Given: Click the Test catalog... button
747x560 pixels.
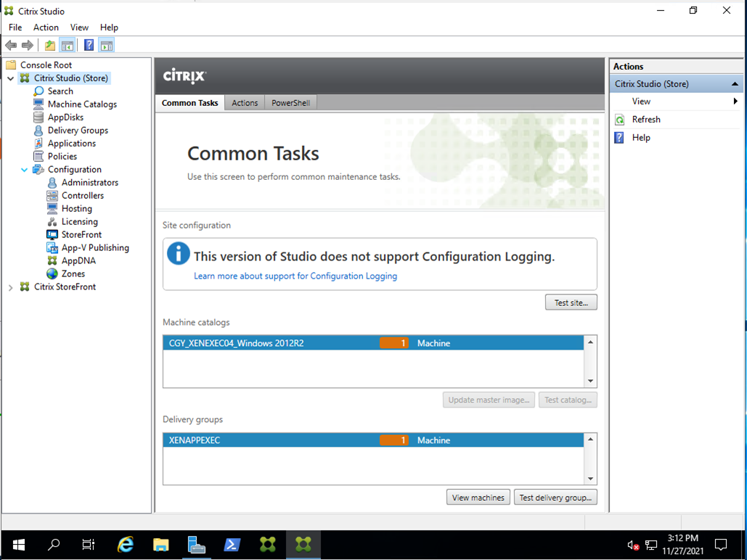Looking at the screenshot, I should [568, 400].
